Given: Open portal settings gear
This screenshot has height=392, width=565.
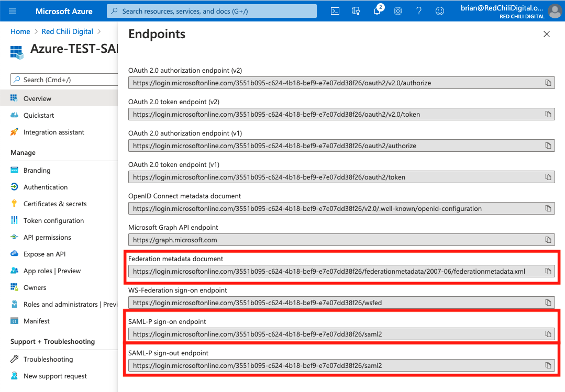Looking at the screenshot, I should (x=398, y=11).
